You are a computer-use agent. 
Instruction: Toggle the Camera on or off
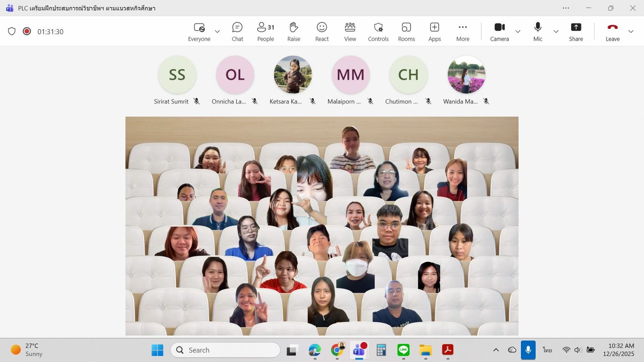(499, 32)
